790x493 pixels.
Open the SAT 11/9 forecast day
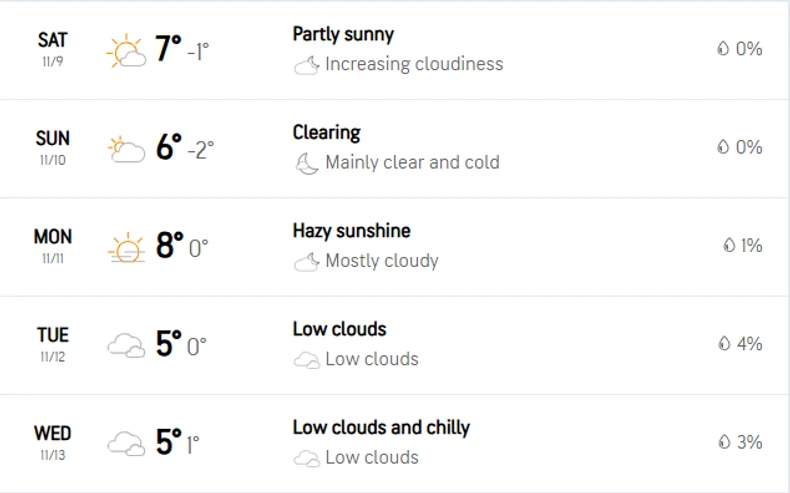pyautogui.click(x=52, y=49)
